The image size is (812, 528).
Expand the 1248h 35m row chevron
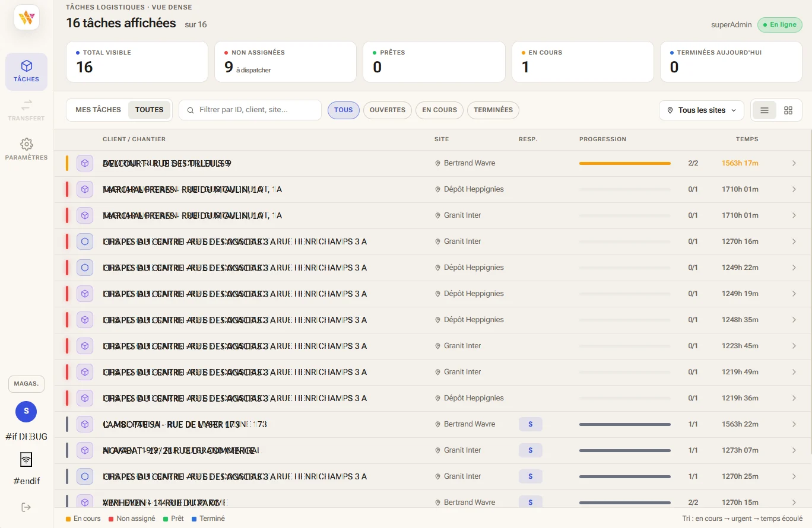click(x=794, y=320)
